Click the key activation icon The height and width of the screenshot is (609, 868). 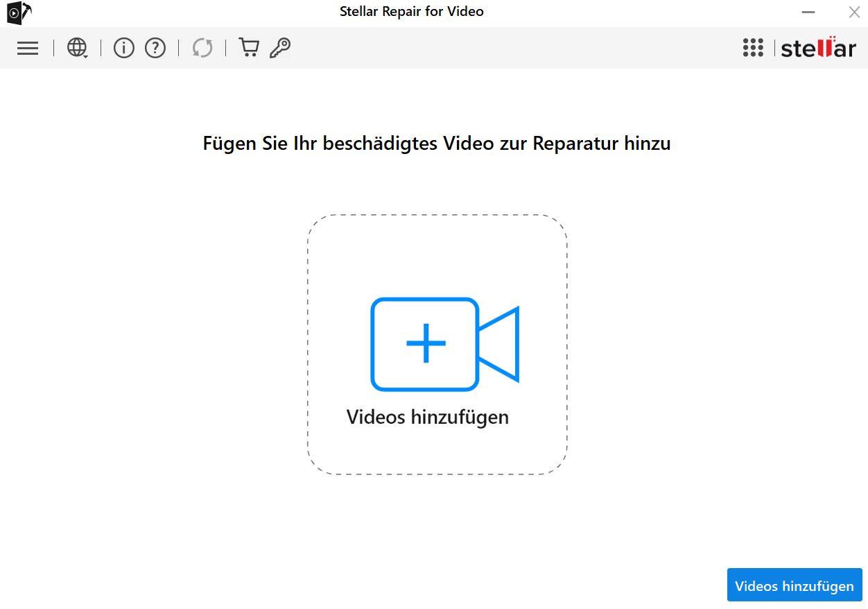280,48
